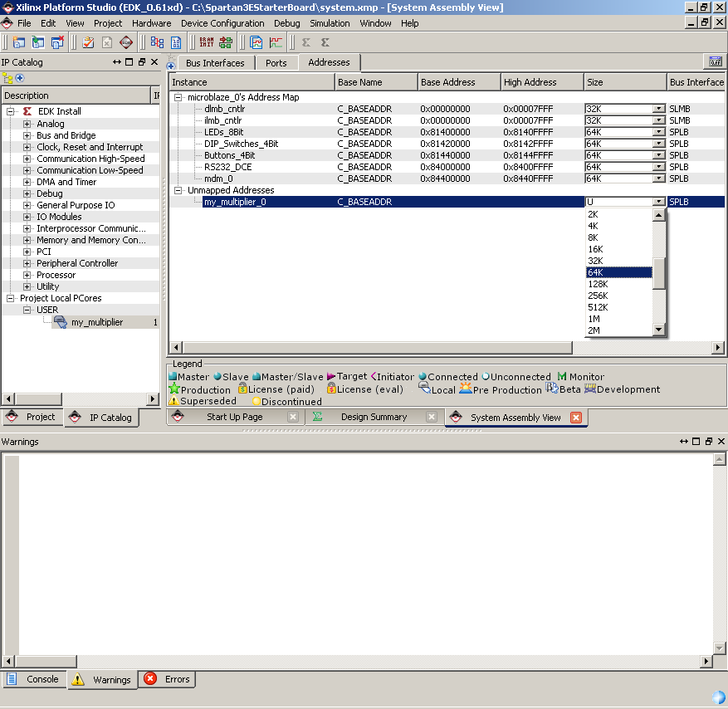Toggle the Size dropdown for my_multiplier_0
The height and width of the screenshot is (709, 728).
pos(658,202)
